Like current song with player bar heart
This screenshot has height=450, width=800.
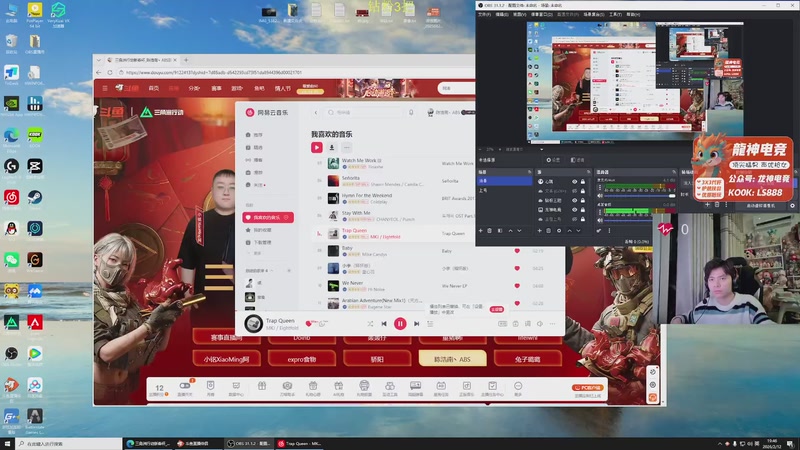[308, 323]
